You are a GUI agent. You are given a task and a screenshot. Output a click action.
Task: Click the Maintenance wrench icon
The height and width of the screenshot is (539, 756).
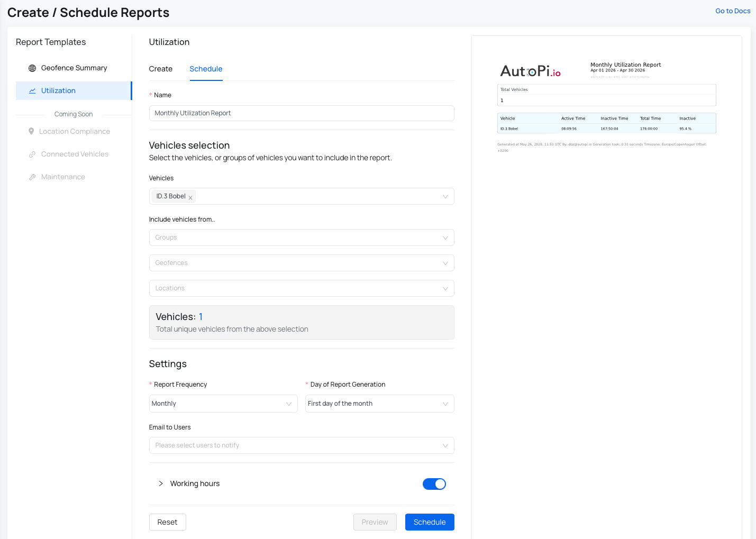click(32, 177)
